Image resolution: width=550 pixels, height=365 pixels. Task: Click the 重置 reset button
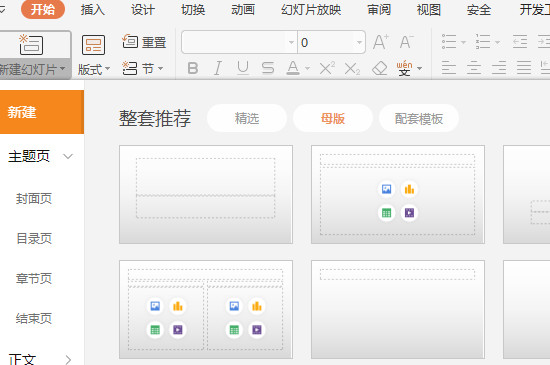(144, 42)
